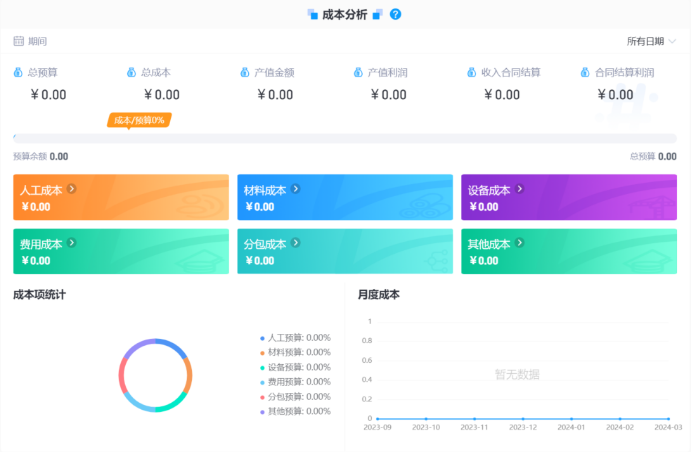Click the icon beside 合同结算利润

coord(585,72)
